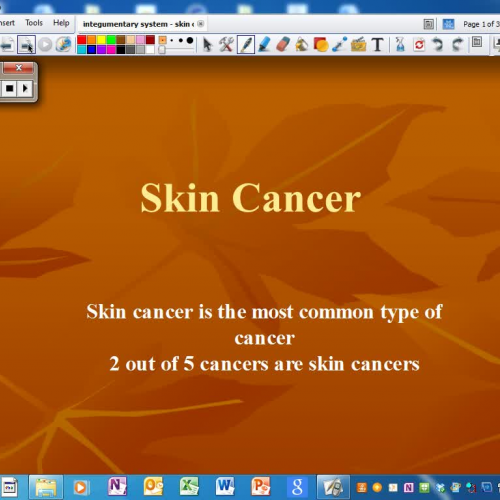Pick the orange color swatch
Image resolution: width=500 pixels, height=500 pixels.
point(91,40)
